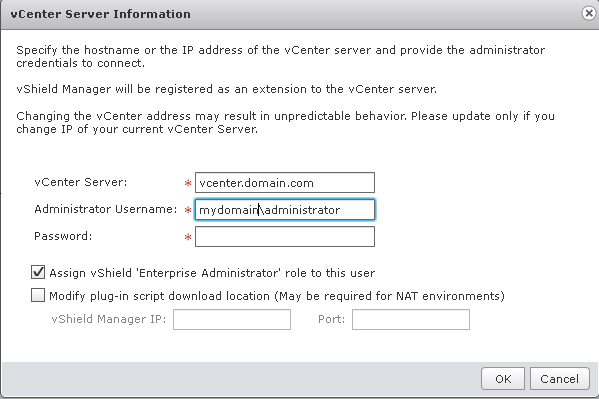The image size is (599, 399).
Task: Click the vShield Manager IP field
Action: tap(232, 320)
